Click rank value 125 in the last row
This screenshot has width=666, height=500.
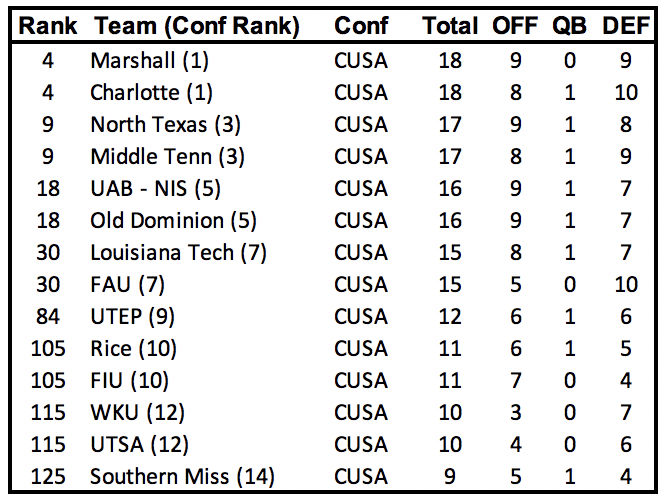tap(48, 477)
